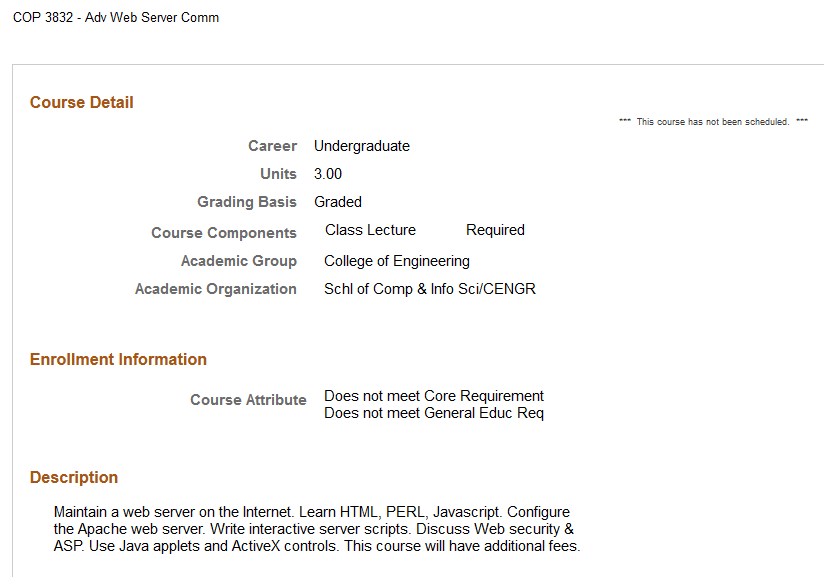The width and height of the screenshot is (824, 577).
Task: Click Schl of Comp & Info Sci/CENGR
Action: 430,289
